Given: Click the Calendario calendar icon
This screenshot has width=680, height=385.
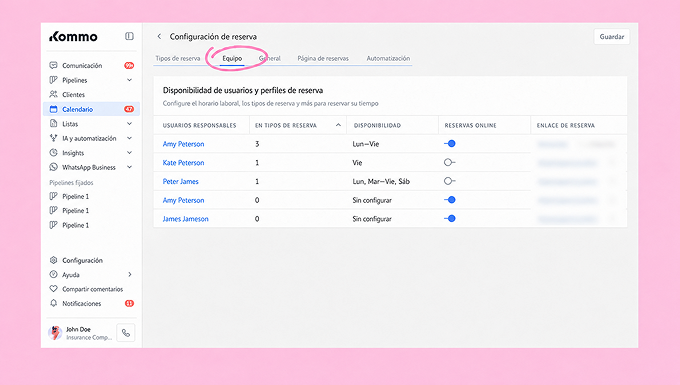Looking at the screenshot, I should point(53,109).
